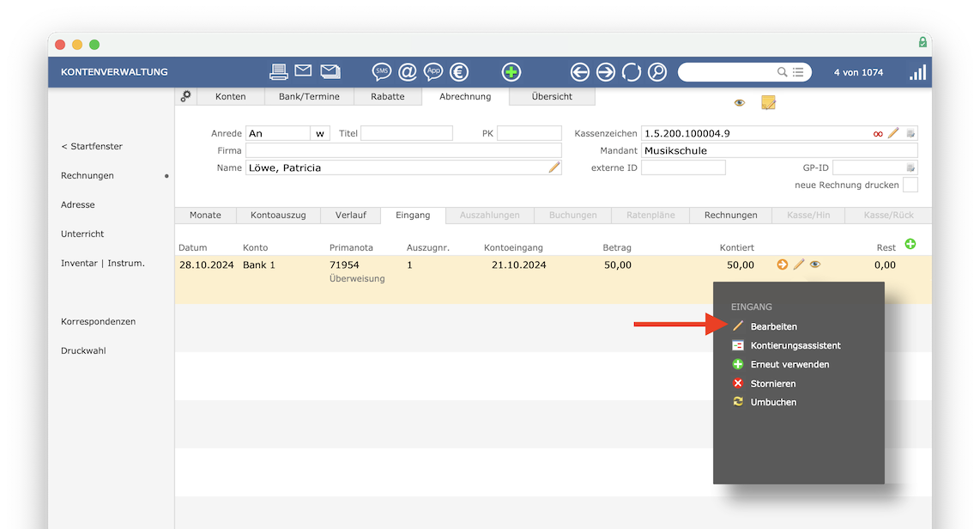Open Korrespondenzen in the left sidebar
Screen dimensions: 980x529
98,321
